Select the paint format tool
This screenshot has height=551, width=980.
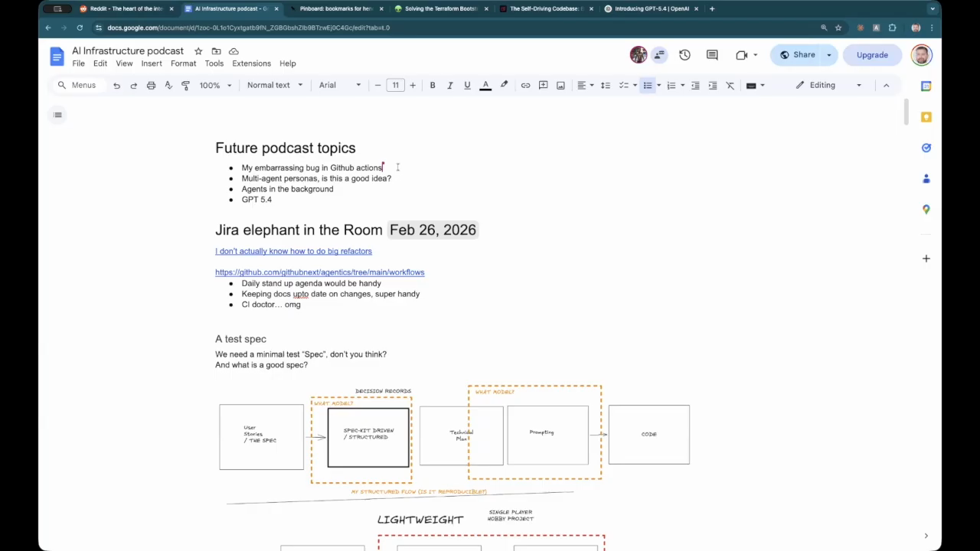tap(185, 85)
